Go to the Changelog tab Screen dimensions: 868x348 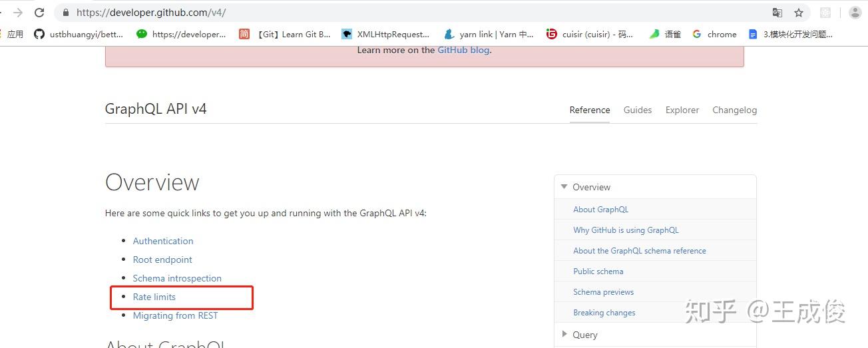734,110
